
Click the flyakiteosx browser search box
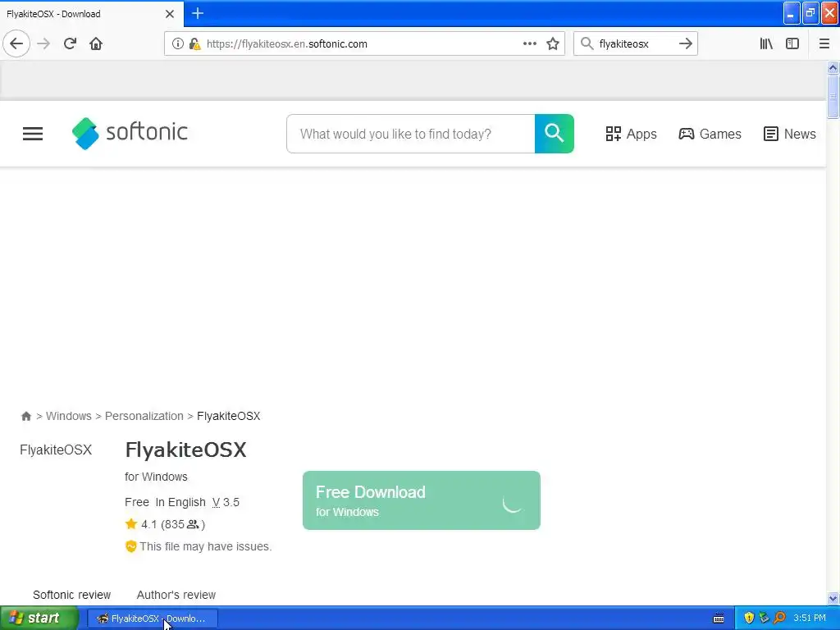pos(635,44)
